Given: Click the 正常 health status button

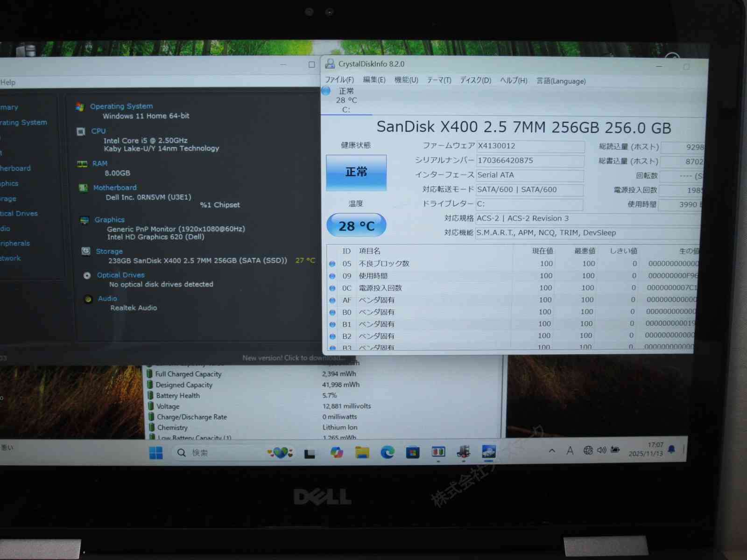Looking at the screenshot, I should (x=356, y=172).
